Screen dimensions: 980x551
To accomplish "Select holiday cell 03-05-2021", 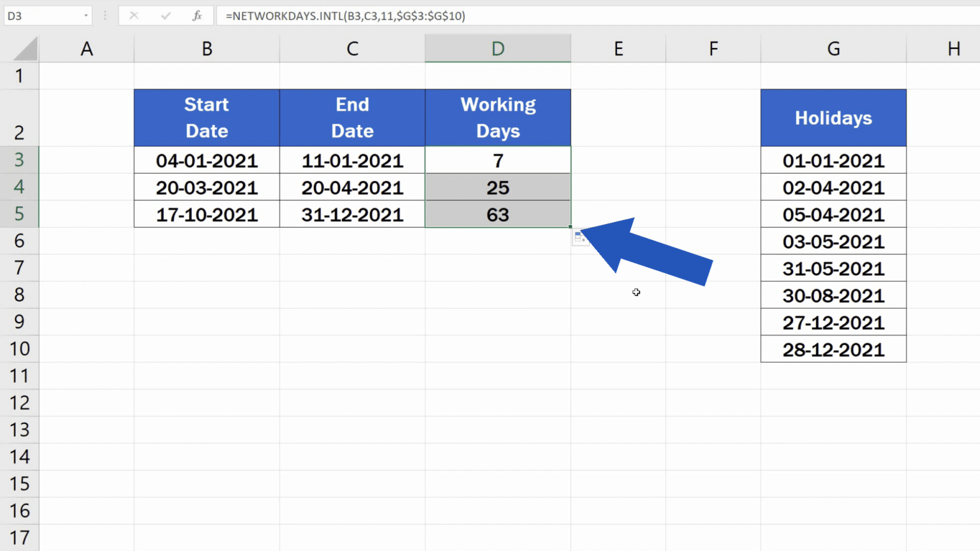I will (x=833, y=241).
